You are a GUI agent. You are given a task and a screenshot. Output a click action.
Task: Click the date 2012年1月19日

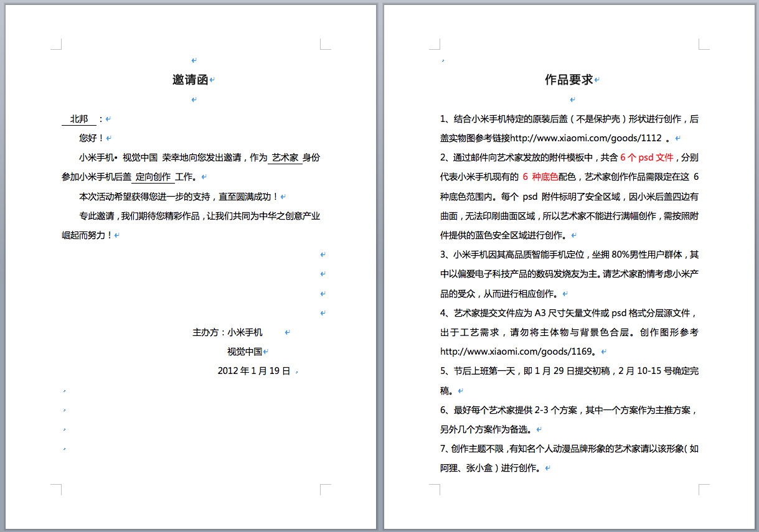pyautogui.click(x=254, y=371)
